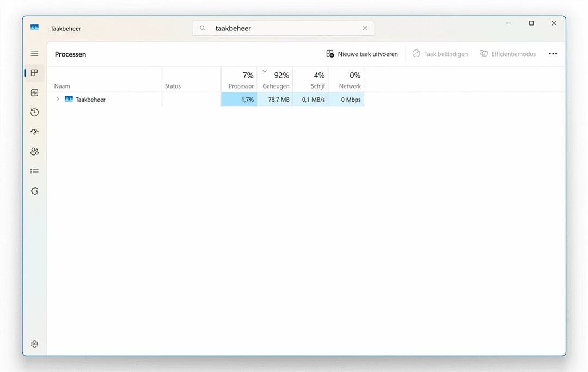Click Nieuwe taak uitvoeren
588x372 pixels.
click(363, 54)
